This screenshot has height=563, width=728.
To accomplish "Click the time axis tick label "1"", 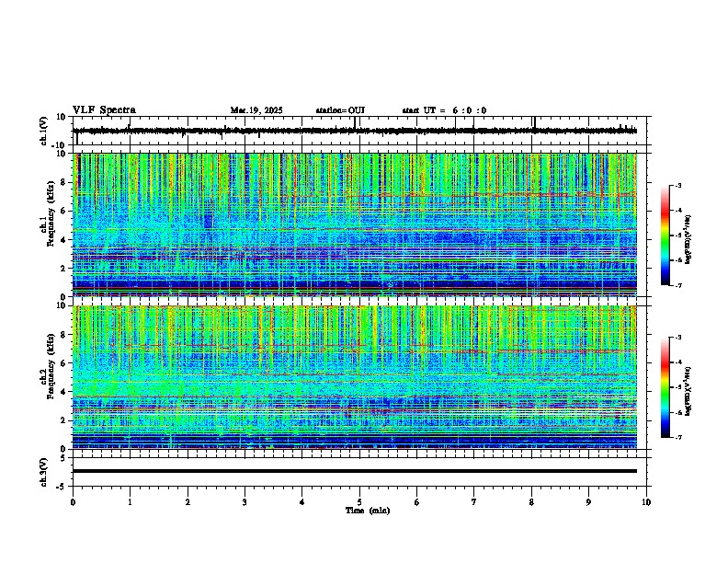I will [x=130, y=502].
